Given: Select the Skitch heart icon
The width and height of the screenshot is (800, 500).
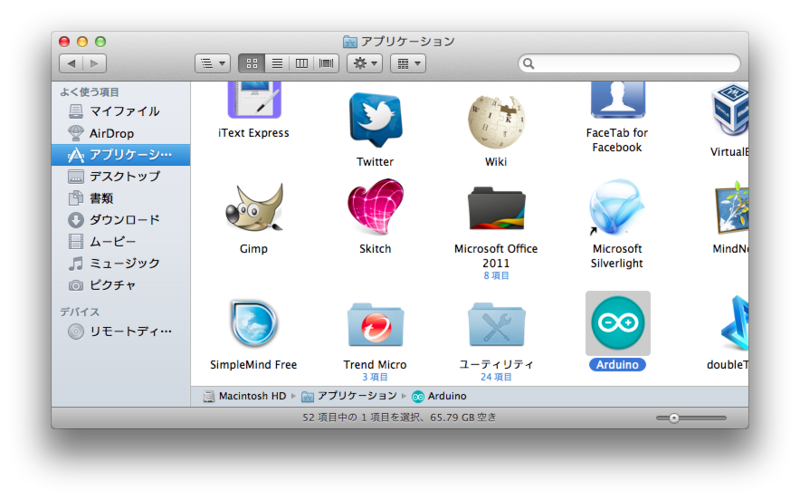Looking at the screenshot, I should 376,207.
